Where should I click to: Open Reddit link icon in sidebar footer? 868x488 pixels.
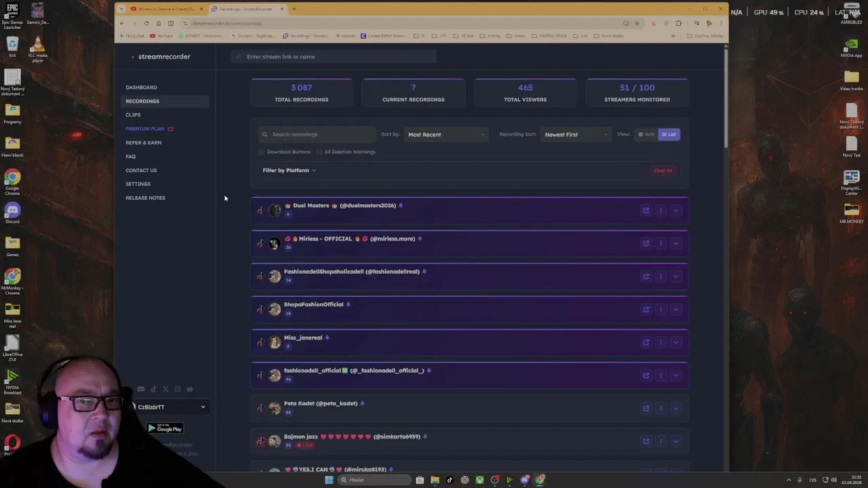[x=190, y=389]
